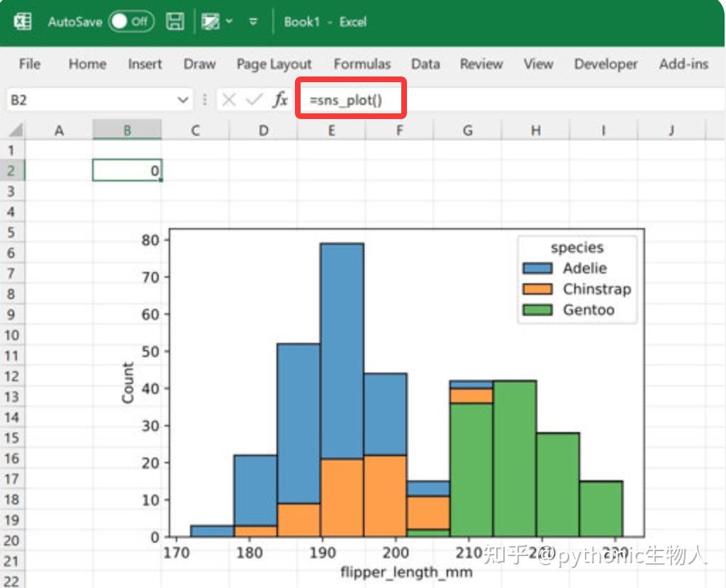Open the Add-ins tab
Screen dimensions: 726x588
pos(683,64)
